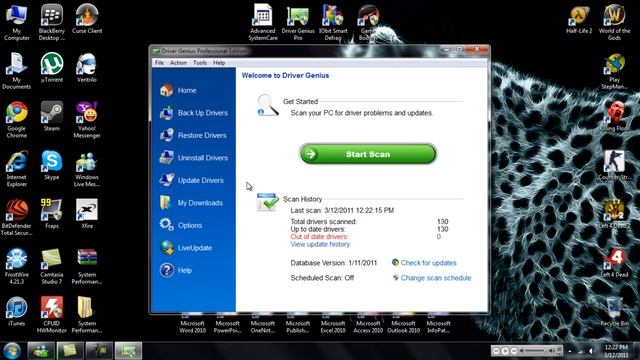Select the My Computer desktop icon

[16, 22]
